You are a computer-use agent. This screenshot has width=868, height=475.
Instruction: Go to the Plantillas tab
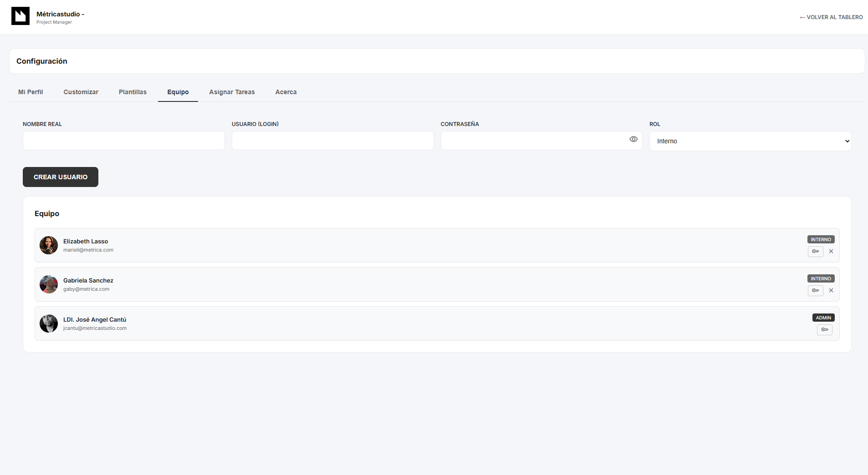pyautogui.click(x=133, y=92)
